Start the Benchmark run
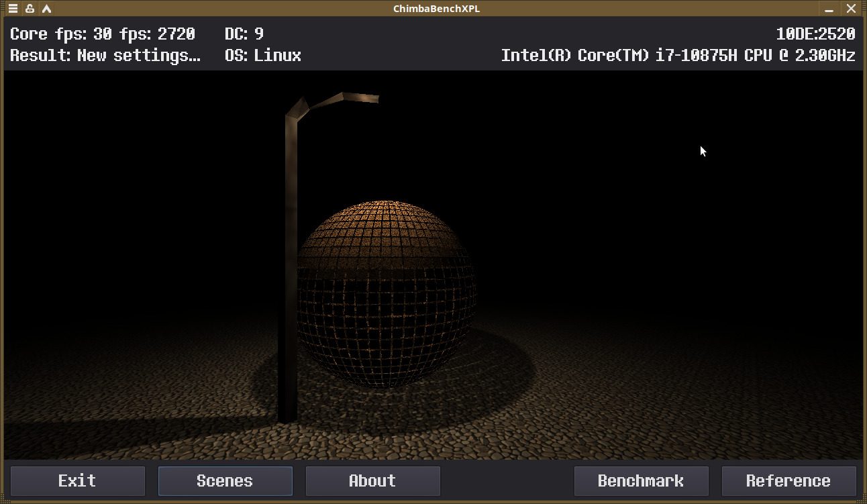The image size is (867, 504). point(641,481)
